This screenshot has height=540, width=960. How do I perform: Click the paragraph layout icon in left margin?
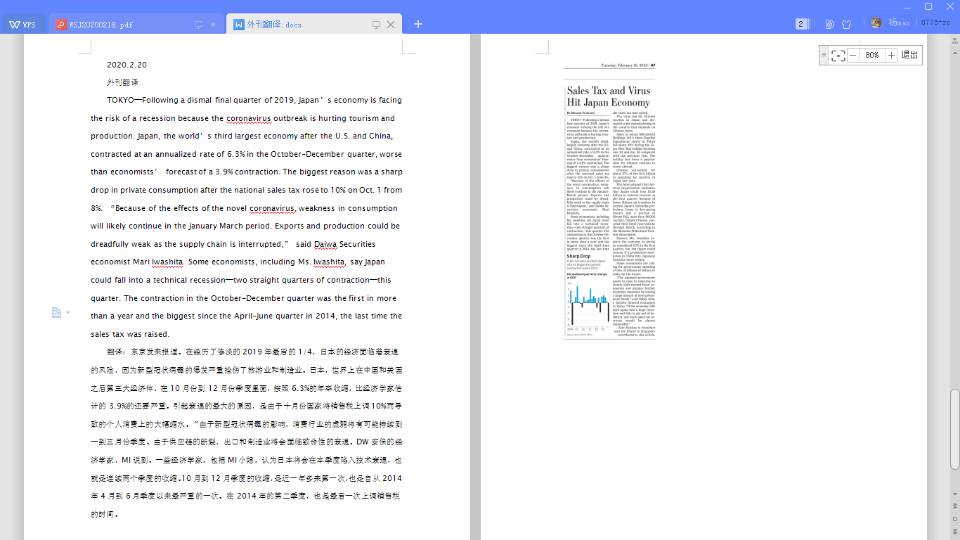click(57, 313)
